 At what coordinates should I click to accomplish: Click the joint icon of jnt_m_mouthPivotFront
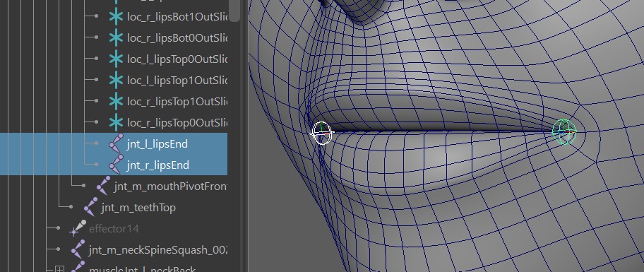click(x=104, y=186)
